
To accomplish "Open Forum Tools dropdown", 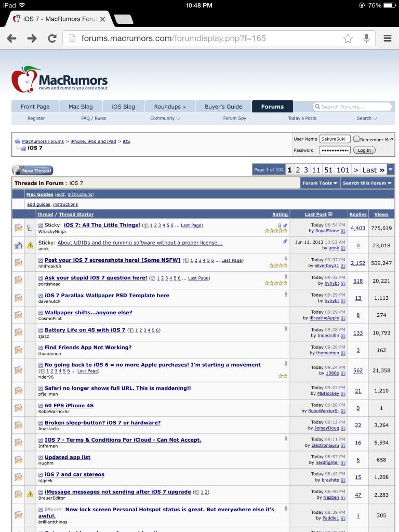I will pos(320,183).
